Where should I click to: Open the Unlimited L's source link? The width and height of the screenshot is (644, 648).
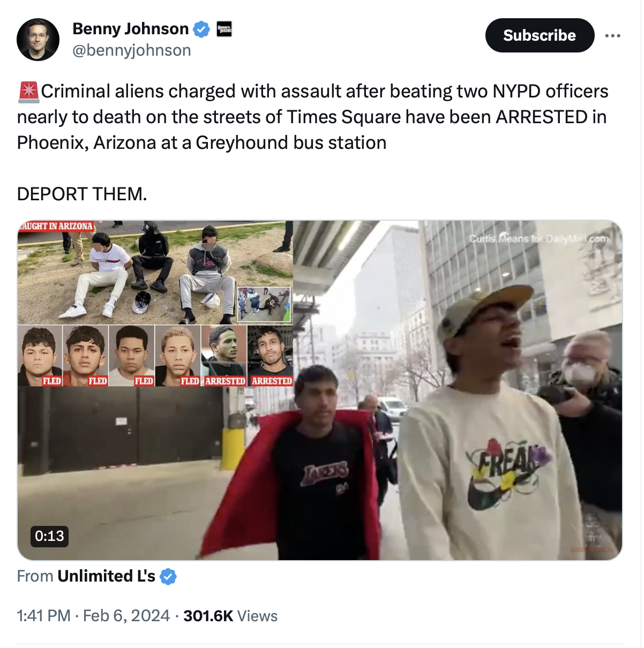pyautogui.click(x=106, y=576)
